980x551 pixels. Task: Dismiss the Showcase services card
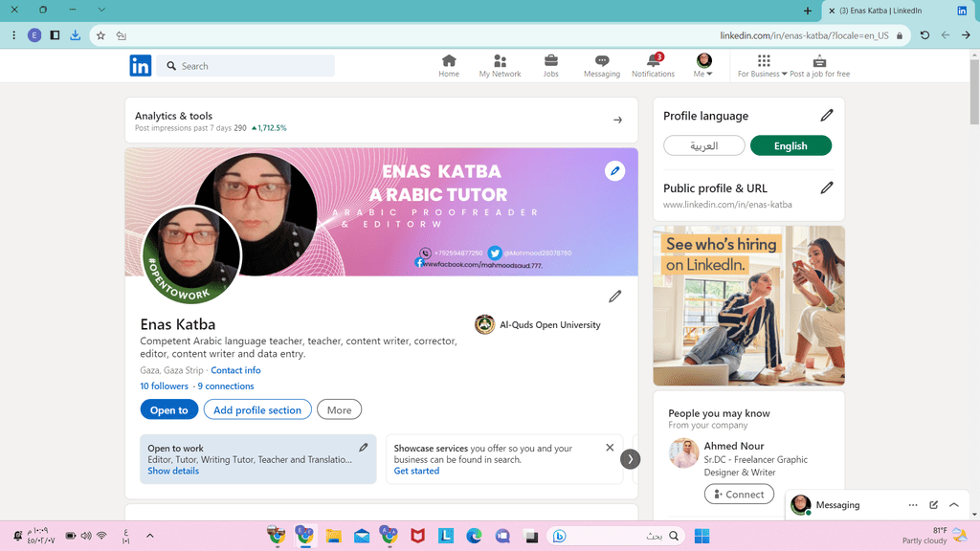click(610, 448)
